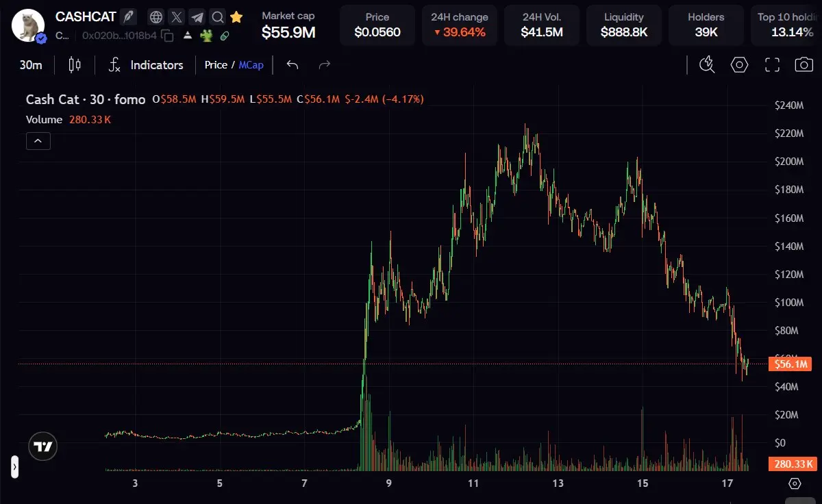Switch chart to Price mode
The height and width of the screenshot is (504, 822).
(x=216, y=65)
